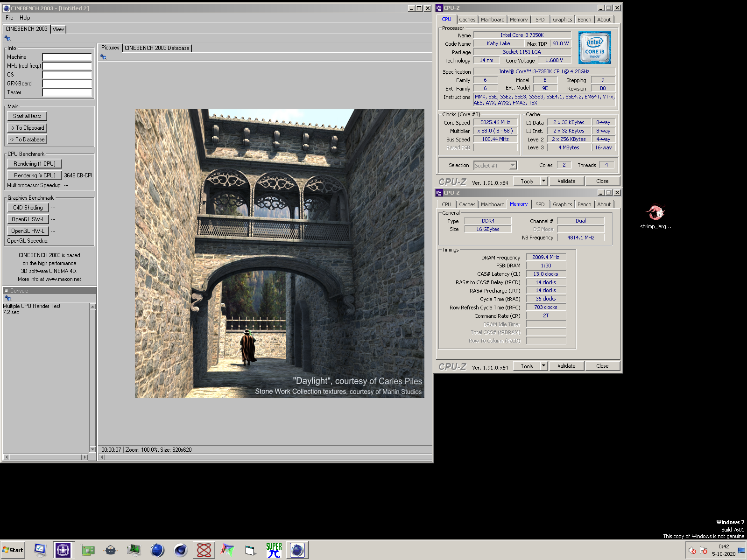
Task: Click the -> To Clipboard button
Action: point(27,128)
